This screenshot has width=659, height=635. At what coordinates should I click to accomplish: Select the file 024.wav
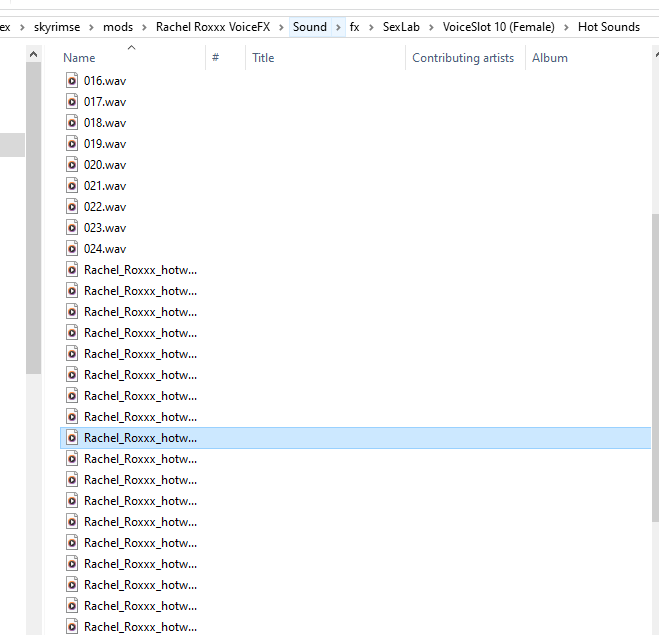pyautogui.click(x=105, y=249)
